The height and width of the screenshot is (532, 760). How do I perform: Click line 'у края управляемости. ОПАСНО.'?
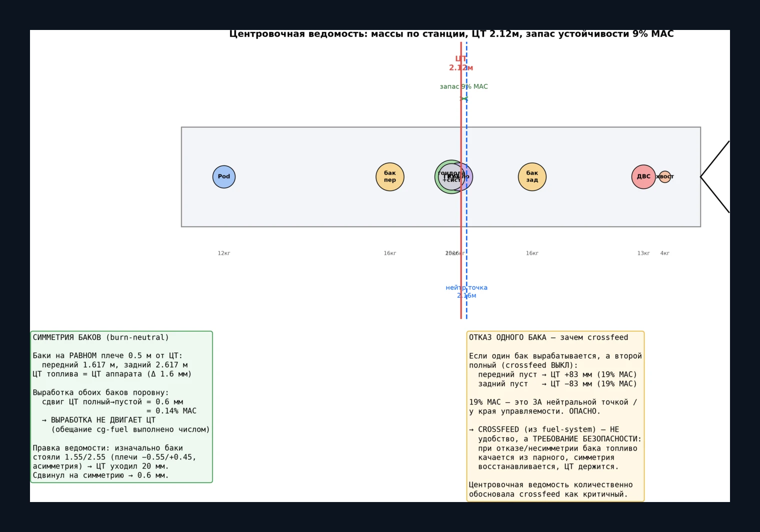[x=534, y=412]
